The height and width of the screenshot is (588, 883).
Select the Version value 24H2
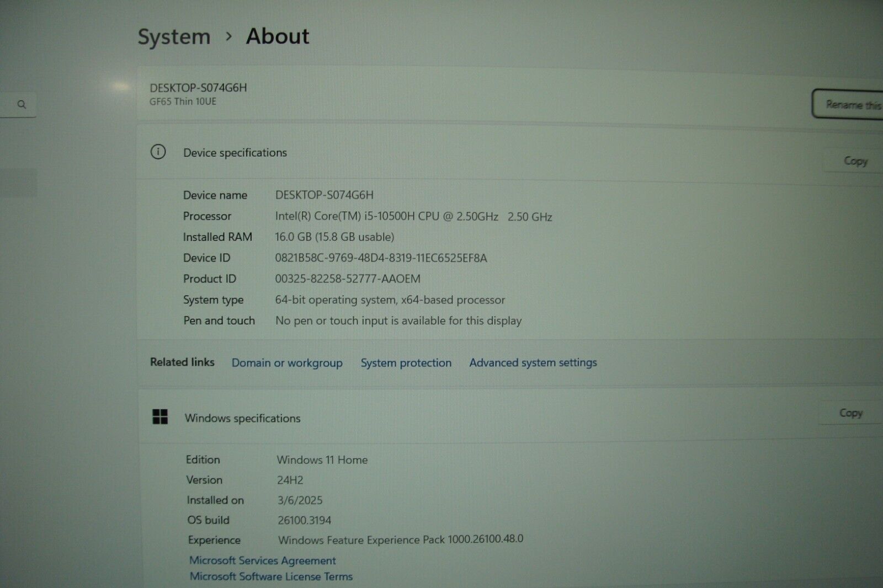click(x=290, y=480)
